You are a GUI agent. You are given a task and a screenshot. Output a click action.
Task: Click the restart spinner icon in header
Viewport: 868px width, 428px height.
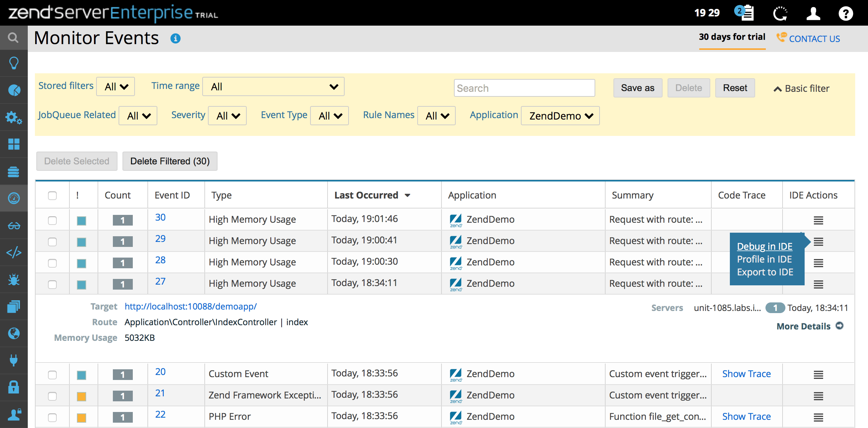coord(780,14)
